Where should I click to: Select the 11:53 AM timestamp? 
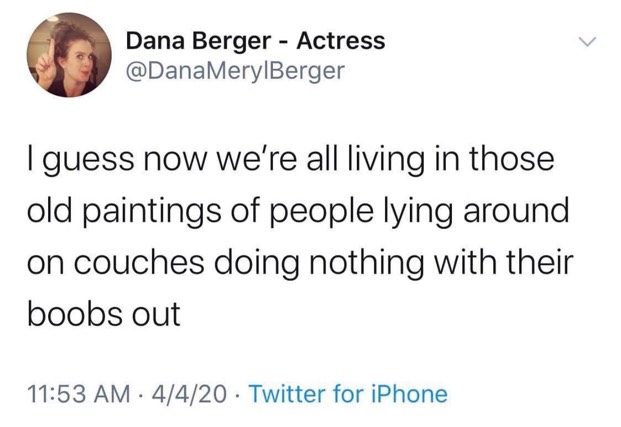(79, 394)
